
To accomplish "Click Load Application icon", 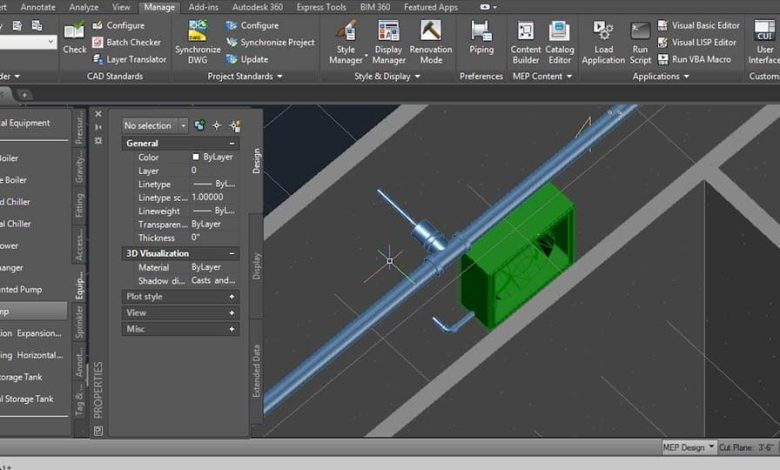I will tap(603, 31).
